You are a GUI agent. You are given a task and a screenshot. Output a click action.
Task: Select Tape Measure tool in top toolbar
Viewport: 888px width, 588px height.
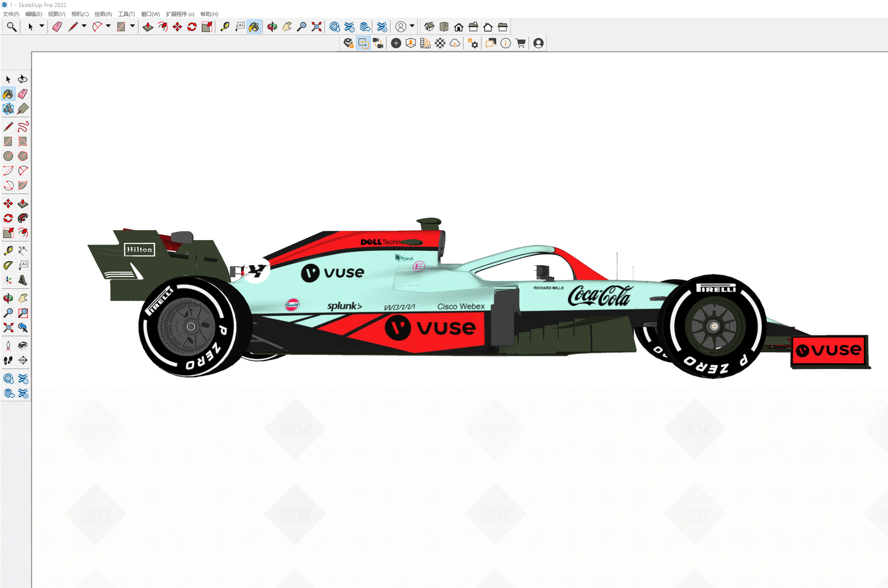(x=225, y=27)
